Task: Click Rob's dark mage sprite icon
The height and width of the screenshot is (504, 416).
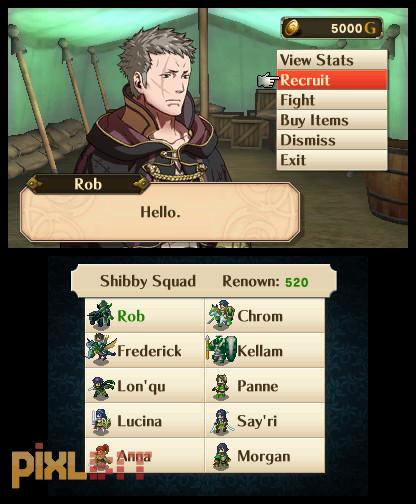Action: coord(100,315)
